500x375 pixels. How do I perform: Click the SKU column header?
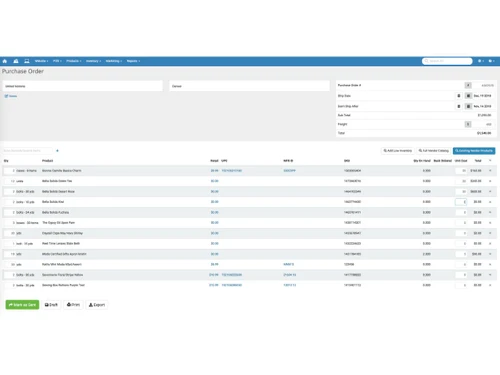tap(347, 161)
